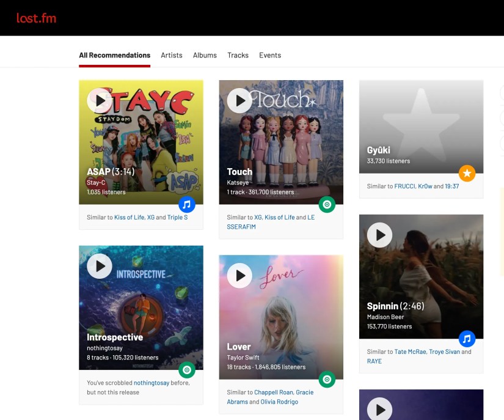Viewport: 504px width, 420px height.
Task: Open the Triple S link
Action: [x=177, y=218]
